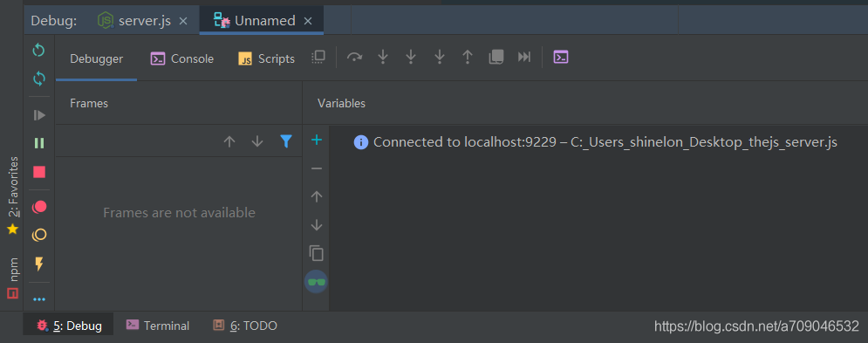Toggle Mute Breakpoints icon
Screen dimensions: 868x343
point(38,235)
